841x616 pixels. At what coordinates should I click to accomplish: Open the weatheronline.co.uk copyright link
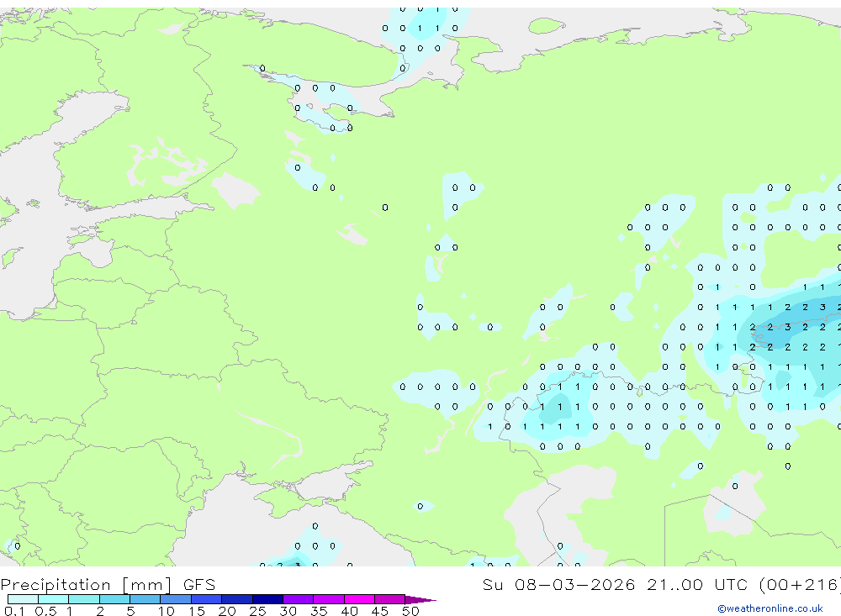(x=770, y=608)
